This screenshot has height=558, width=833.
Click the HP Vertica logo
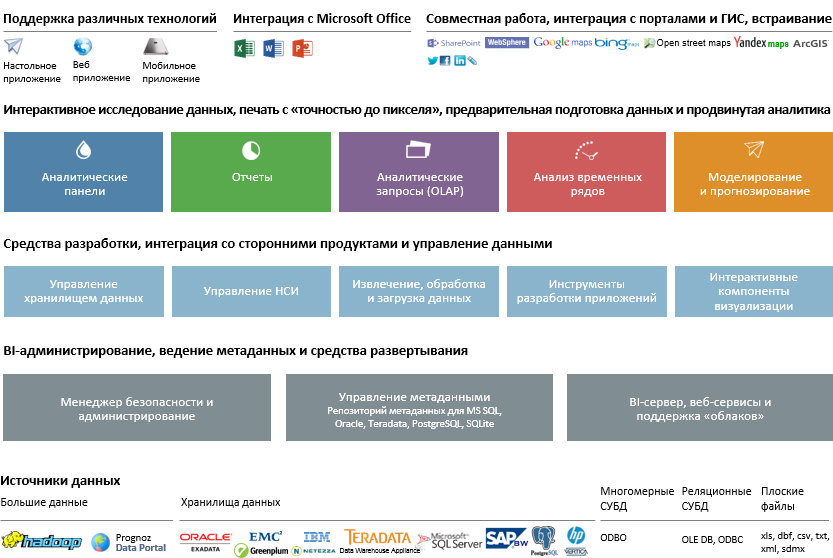pyautogui.click(x=576, y=541)
